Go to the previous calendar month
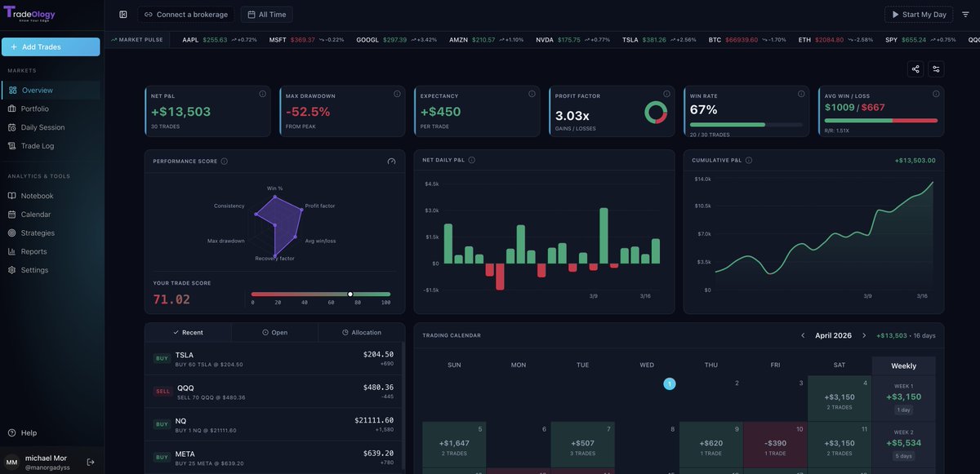Image resolution: width=980 pixels, height=474 pixels. pos(803,335)
